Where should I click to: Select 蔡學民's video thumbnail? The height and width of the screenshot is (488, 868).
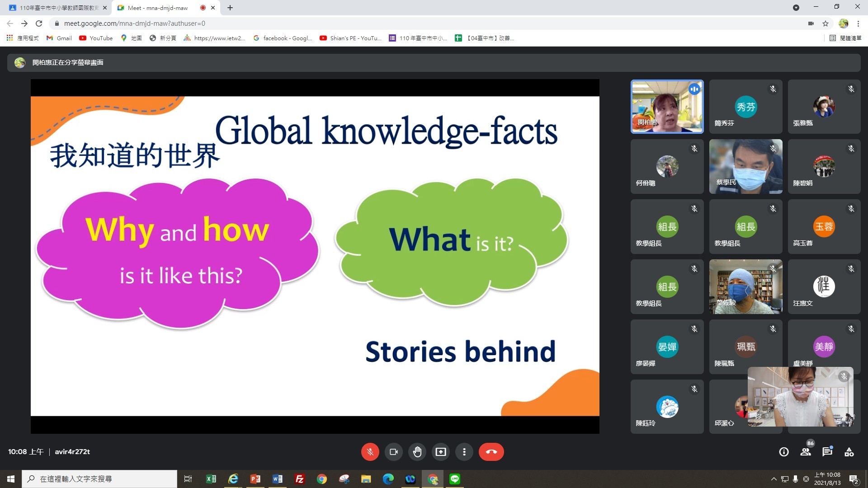pos(745,166)
